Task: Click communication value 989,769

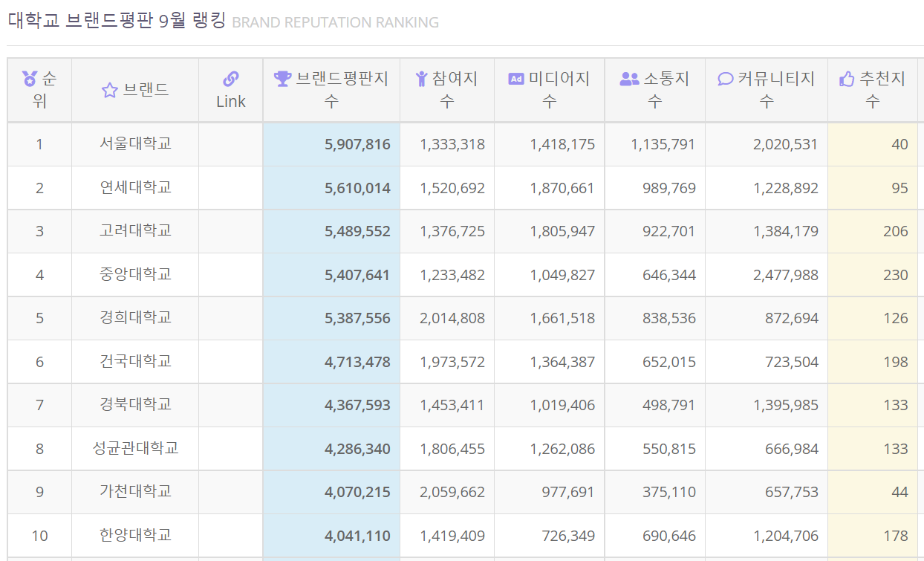Action: tap(669, 188)
